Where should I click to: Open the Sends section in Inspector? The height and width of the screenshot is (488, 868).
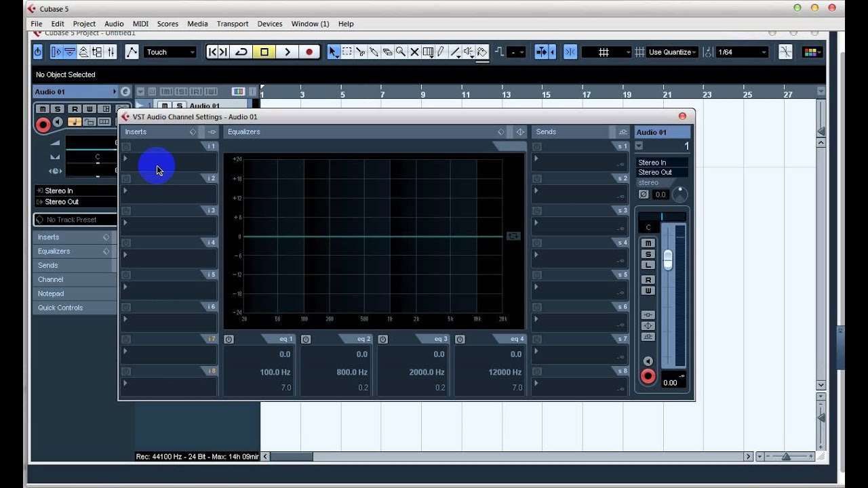[73, 266]
